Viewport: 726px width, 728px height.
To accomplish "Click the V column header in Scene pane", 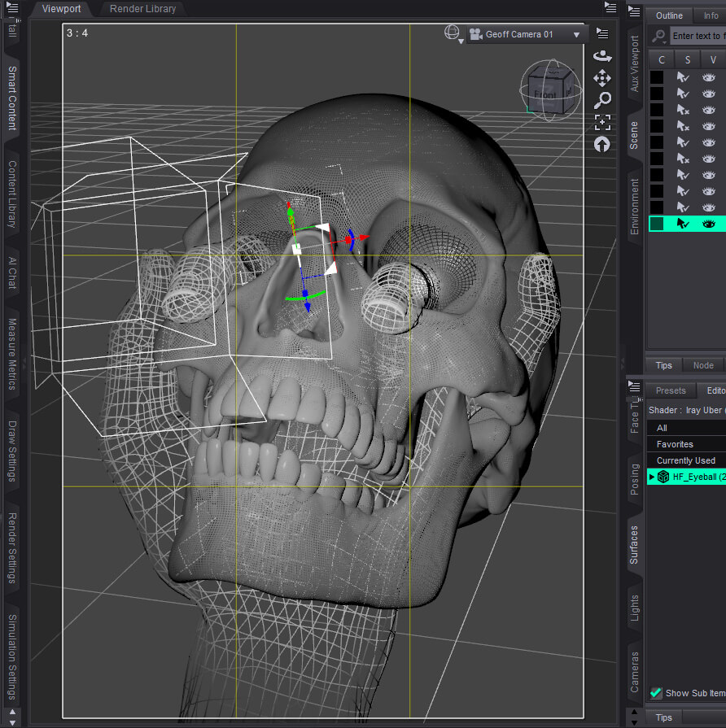I will [713, 59].
